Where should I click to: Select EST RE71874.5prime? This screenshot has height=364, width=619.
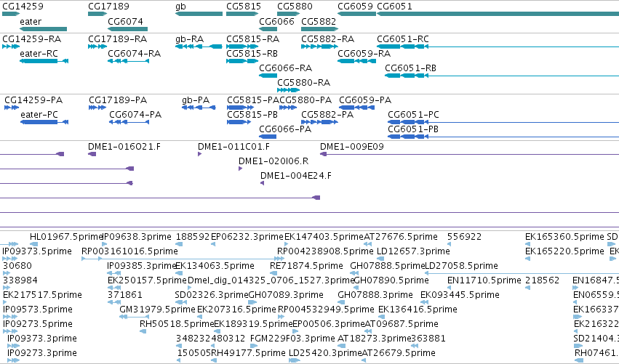click(306, 266)
